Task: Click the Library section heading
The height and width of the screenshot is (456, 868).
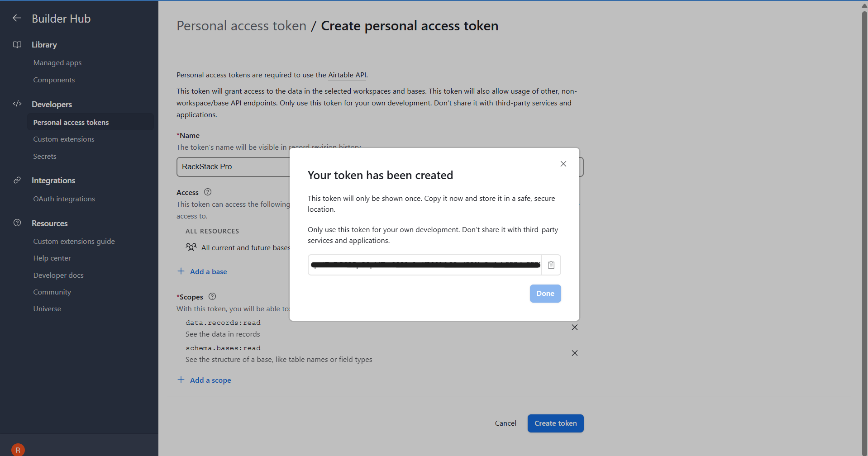Action: coord(44,45)
